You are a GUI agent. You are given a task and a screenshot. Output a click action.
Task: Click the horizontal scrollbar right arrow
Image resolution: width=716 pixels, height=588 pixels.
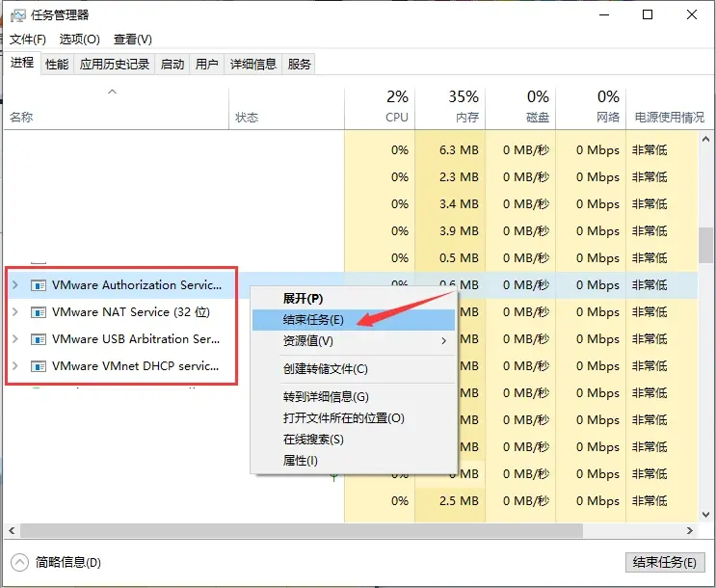pos(690,531)
